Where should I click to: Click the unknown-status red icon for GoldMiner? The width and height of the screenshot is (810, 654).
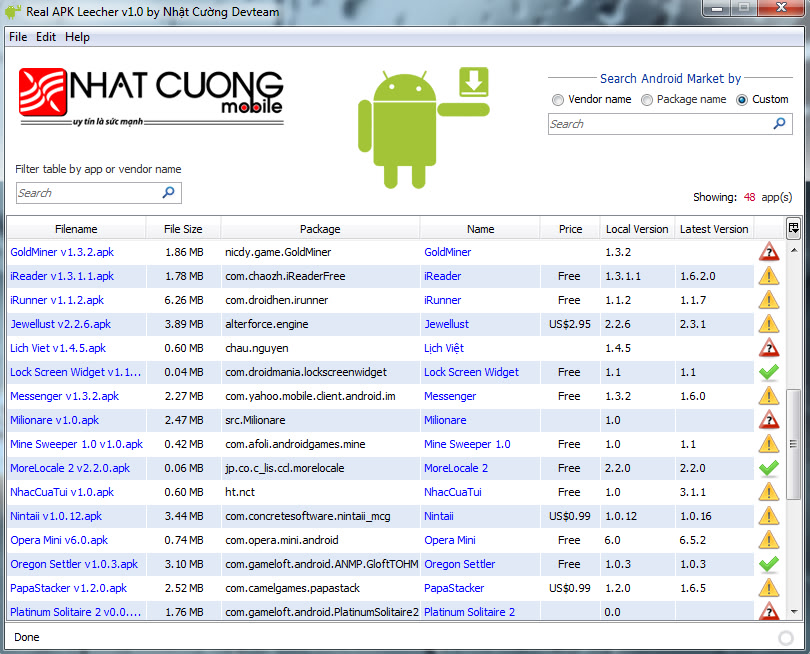click(769, 252)
